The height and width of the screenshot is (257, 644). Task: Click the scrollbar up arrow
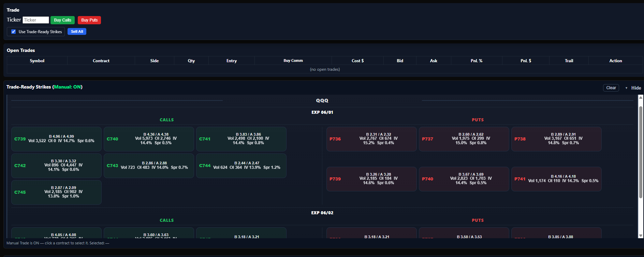[641, 97]
